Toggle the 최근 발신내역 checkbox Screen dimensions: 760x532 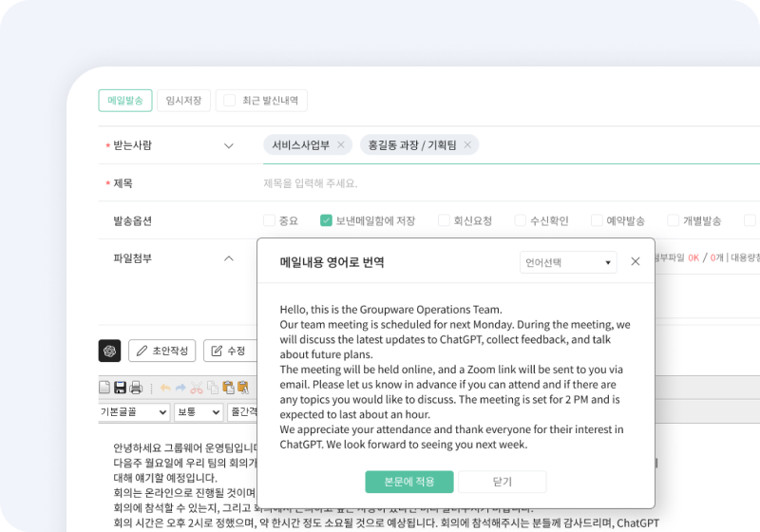point(229,101)
